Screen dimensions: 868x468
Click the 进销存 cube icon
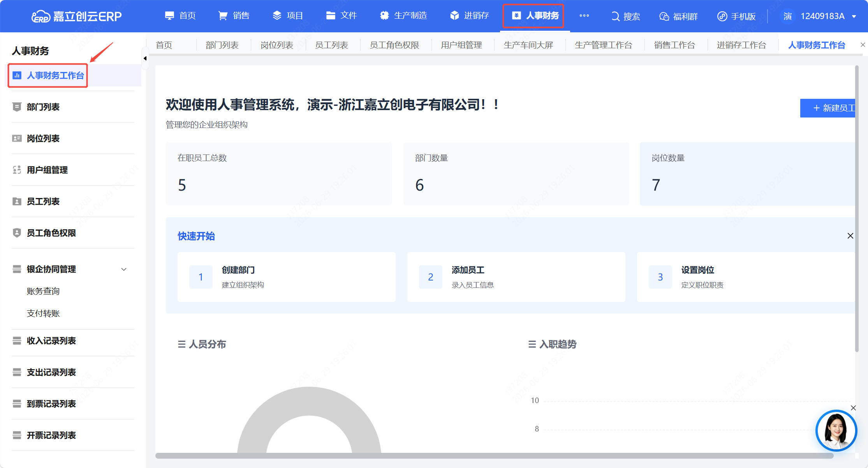coord(454,16)
